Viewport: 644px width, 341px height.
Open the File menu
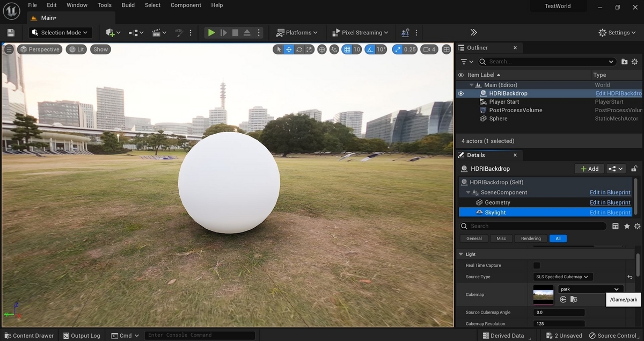[x=33, y=5]
